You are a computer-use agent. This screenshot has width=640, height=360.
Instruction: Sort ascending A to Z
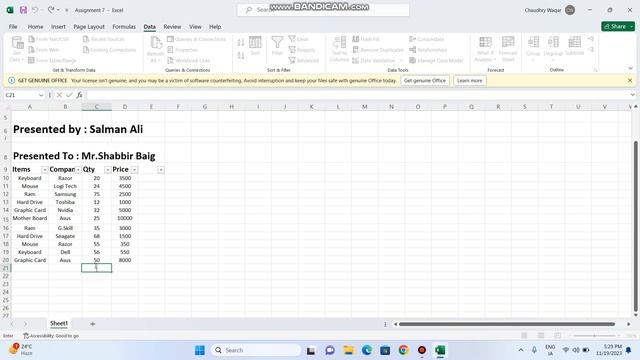[x=241, y=42]
